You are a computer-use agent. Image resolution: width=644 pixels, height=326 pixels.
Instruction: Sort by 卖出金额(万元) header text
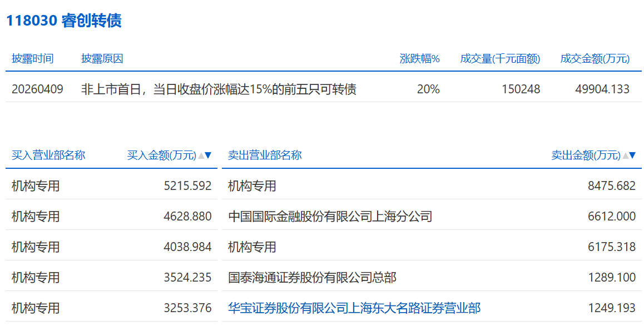[x=586, y=156]
